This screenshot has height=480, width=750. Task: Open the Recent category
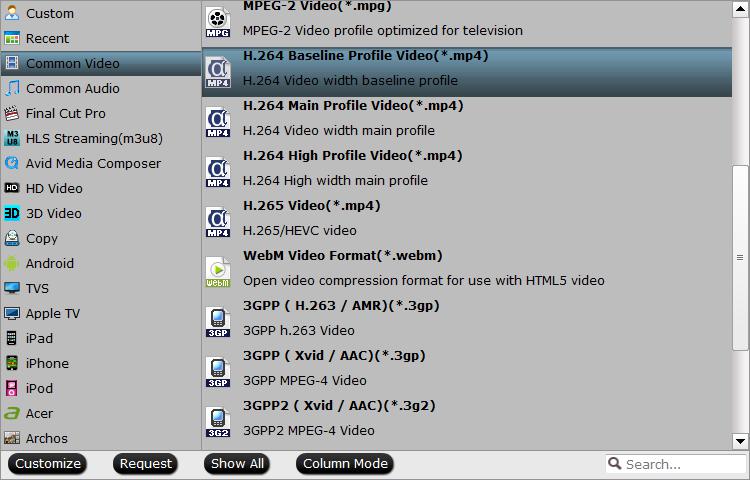click(47, 38)
